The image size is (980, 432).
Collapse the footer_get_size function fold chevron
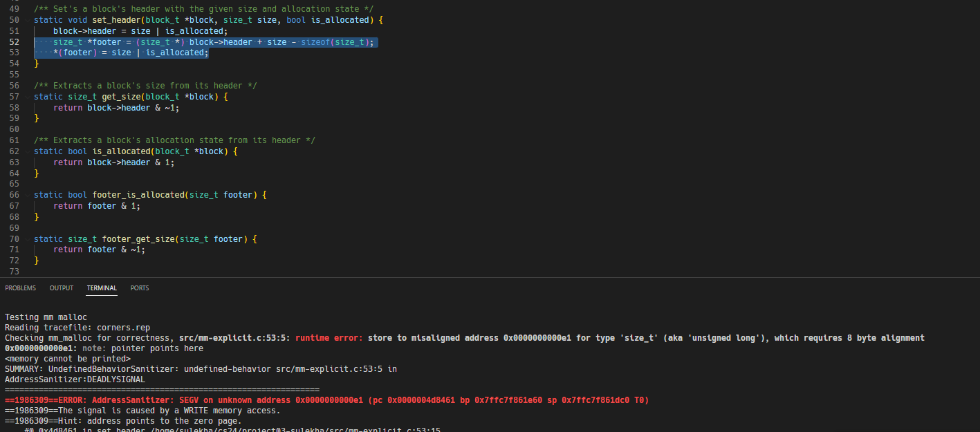pyautogui.click(x=26, y=239)
